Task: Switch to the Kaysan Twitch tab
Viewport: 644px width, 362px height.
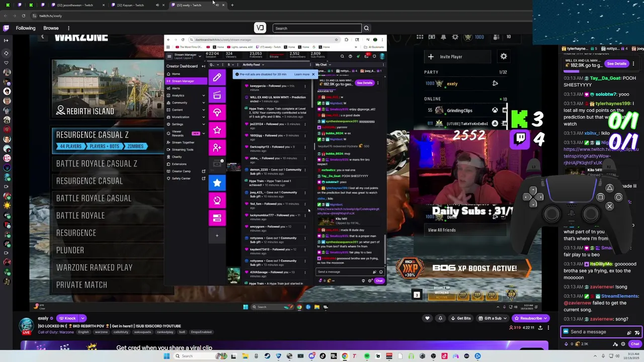Action: tap(130, 5)
